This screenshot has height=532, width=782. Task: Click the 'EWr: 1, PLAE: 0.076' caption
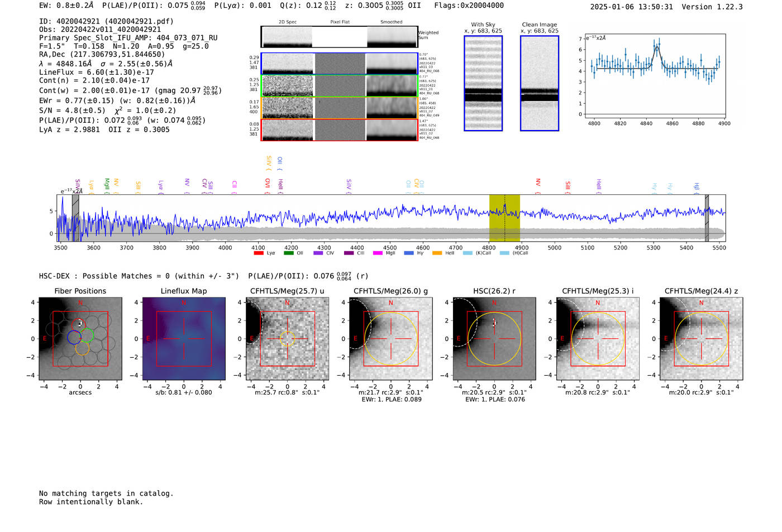point(495,400)
